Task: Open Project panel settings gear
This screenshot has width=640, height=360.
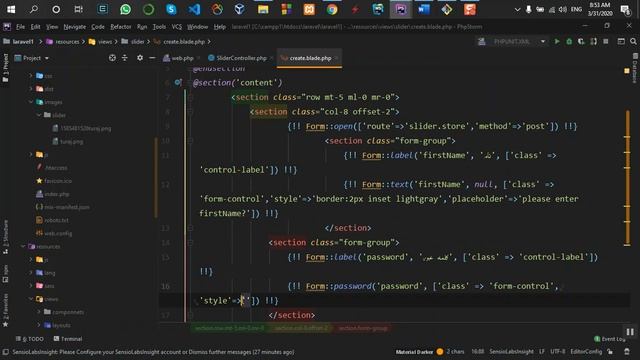Action: (x=140, y=58)
